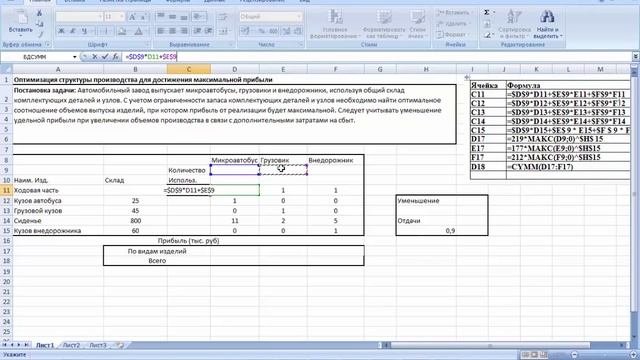Expand the formula bar with the chevron
Screen dimensions: 640x360
(x=636, y=57)
